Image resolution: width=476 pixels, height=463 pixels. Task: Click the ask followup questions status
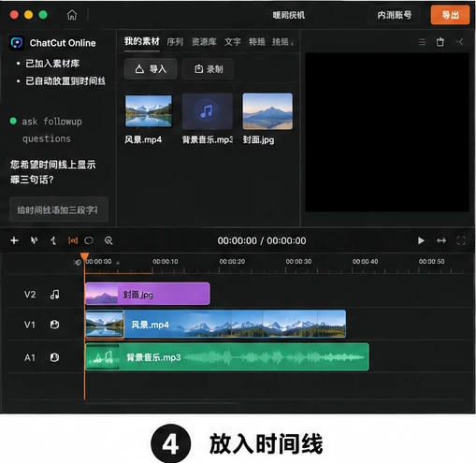[51, 130]
